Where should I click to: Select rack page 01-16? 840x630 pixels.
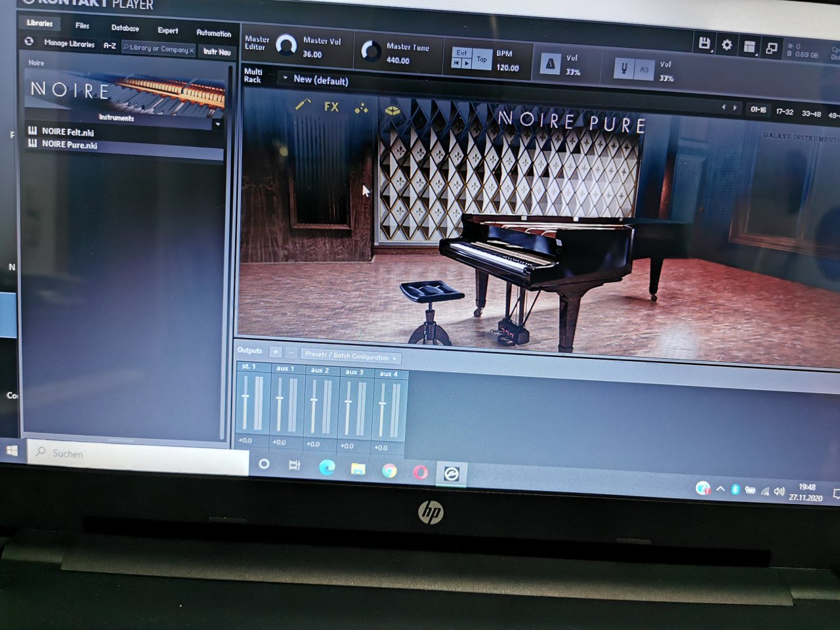[x=758, y=110]
